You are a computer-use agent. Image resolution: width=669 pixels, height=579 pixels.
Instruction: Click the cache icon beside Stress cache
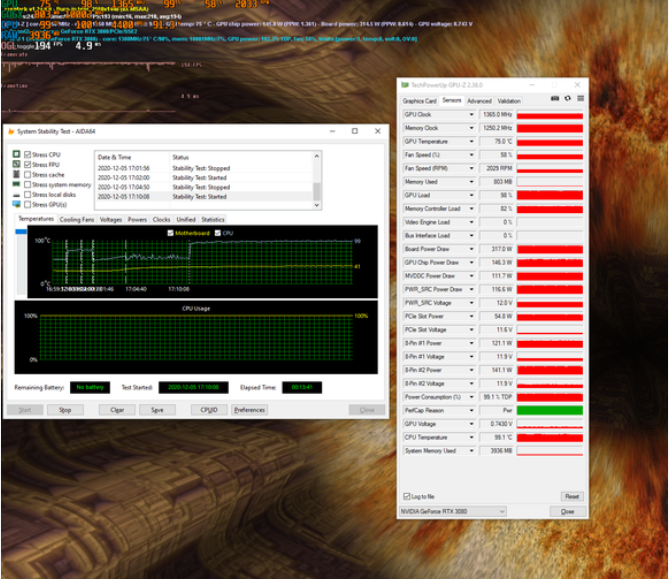16,174
